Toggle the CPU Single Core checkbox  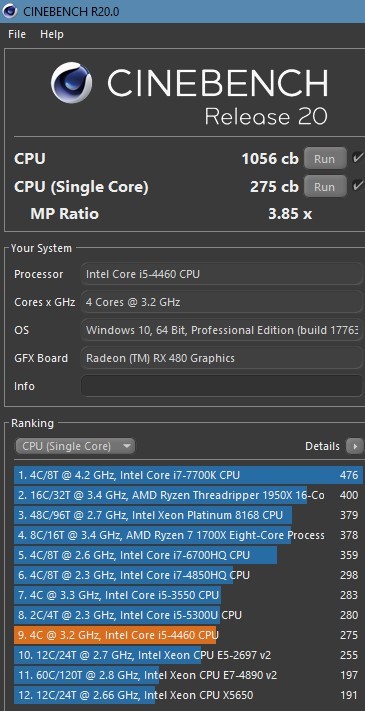(x=358, y=186)
